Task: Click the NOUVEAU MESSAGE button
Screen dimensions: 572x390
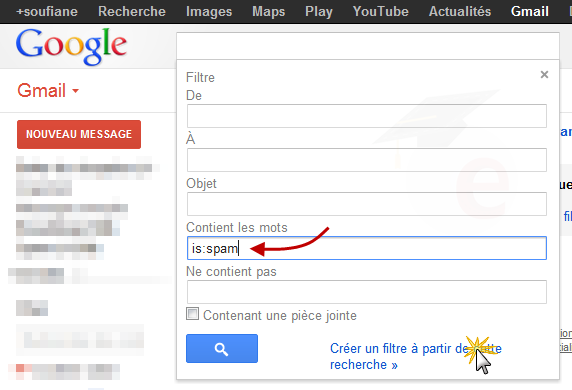Action: (x=79, y=134)
